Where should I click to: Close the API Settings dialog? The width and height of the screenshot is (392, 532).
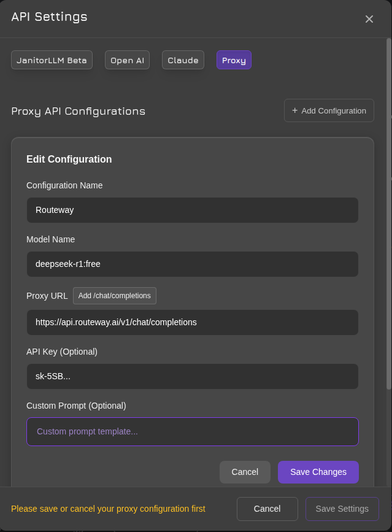(369, 19)
